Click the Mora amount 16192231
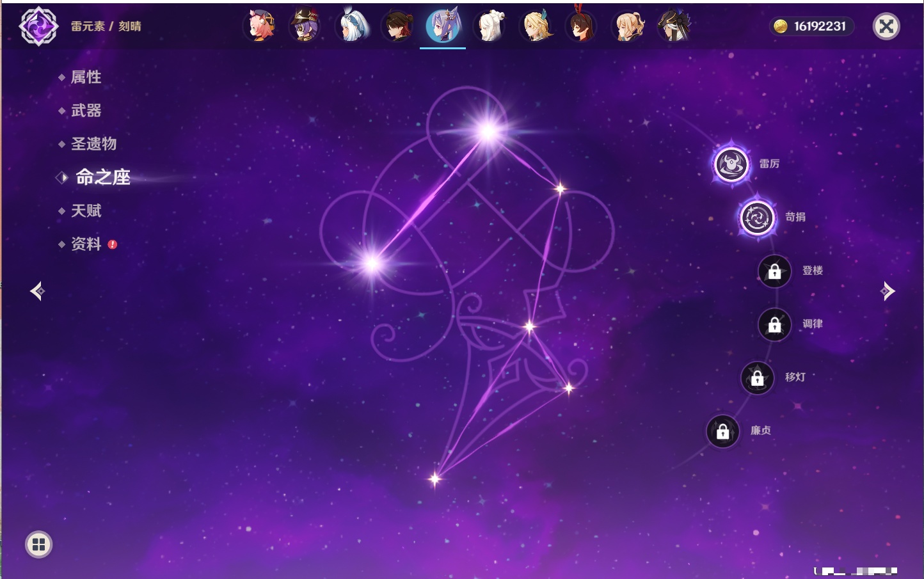 pyautogui.click(x=820, y=26)
